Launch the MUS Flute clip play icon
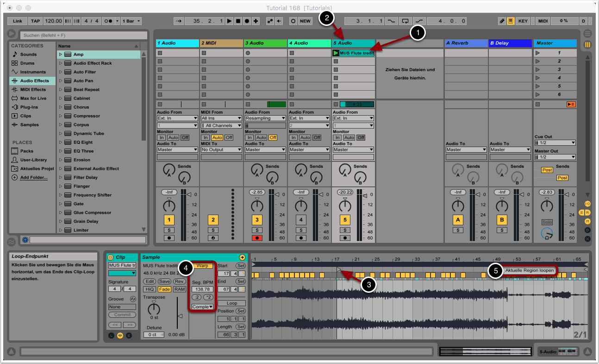599x364 pixels. [x=336, y=53]
